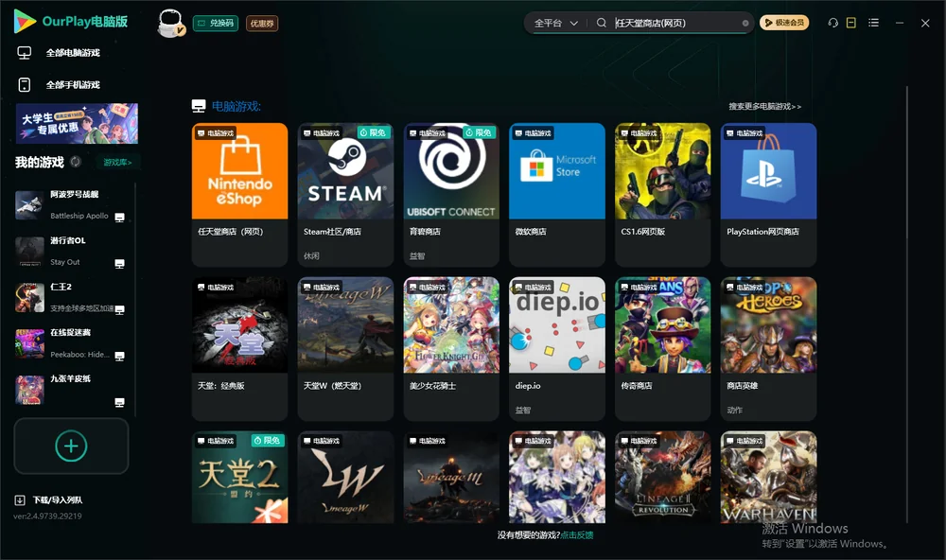This screenshot has width=946, height=560.
Task: Open the user avatar profile icon
Action: coord(170,23)
